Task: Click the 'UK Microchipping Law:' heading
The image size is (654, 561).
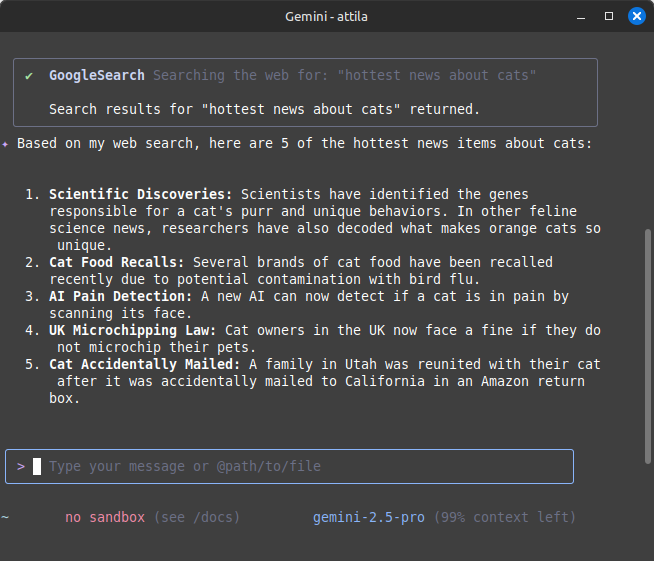Action: [x=133, y=330]
